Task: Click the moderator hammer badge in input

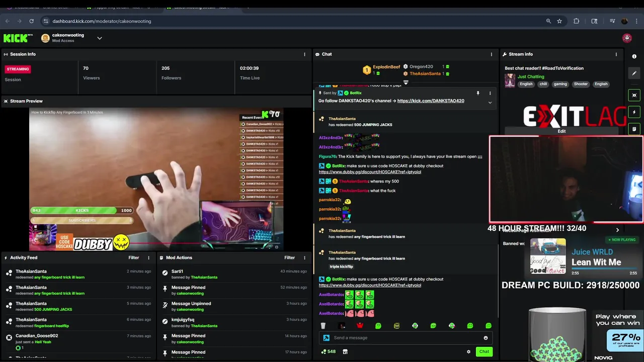Action: [326, 338]
